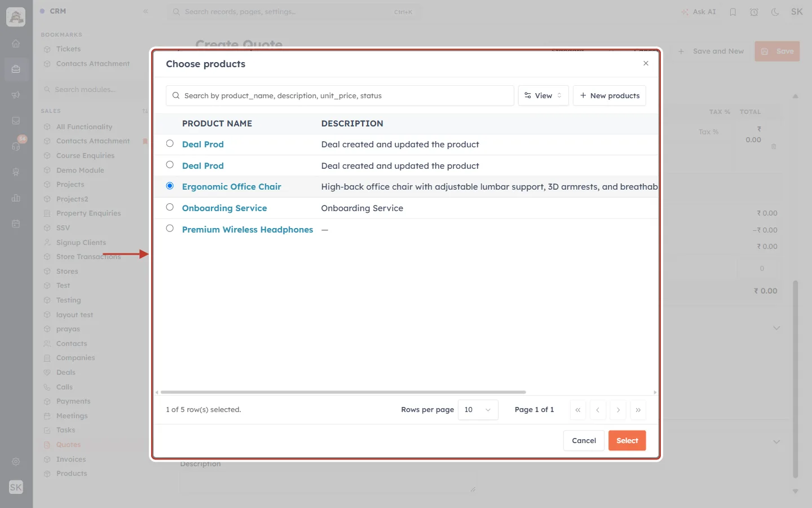Open the megaphone marketing icon in rail
The image size is (812, 508).
[16, 95]
